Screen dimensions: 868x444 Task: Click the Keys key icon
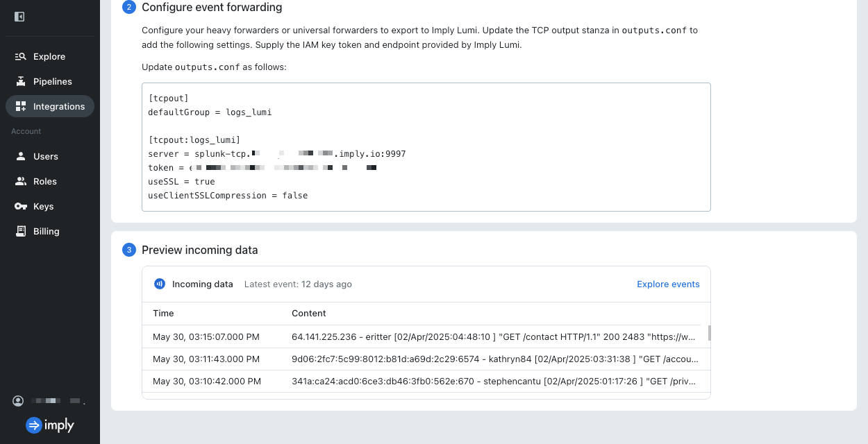tap(20, 206)
